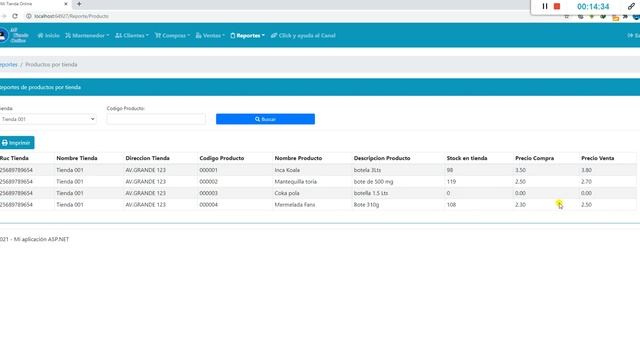Image resolution: width=640 pixels, height=360 pixels.
Task: Select product code cell 000003
Action: [x=209, y=193]
